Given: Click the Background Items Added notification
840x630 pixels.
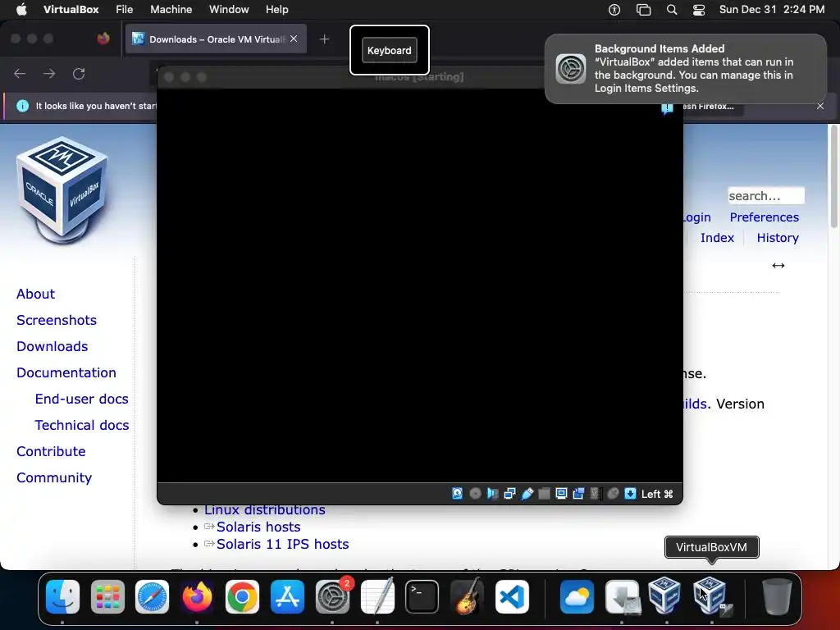Looking at the screenshot, I should 686,69.
